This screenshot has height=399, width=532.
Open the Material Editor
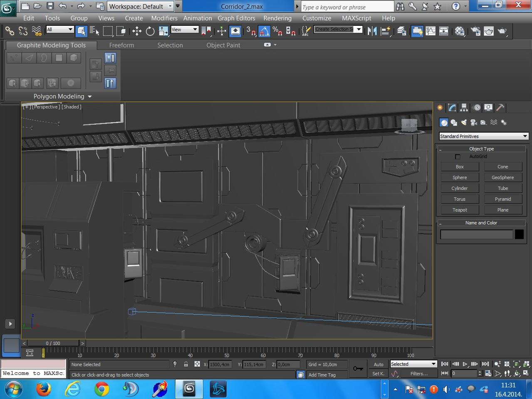[x=460, y=31]
